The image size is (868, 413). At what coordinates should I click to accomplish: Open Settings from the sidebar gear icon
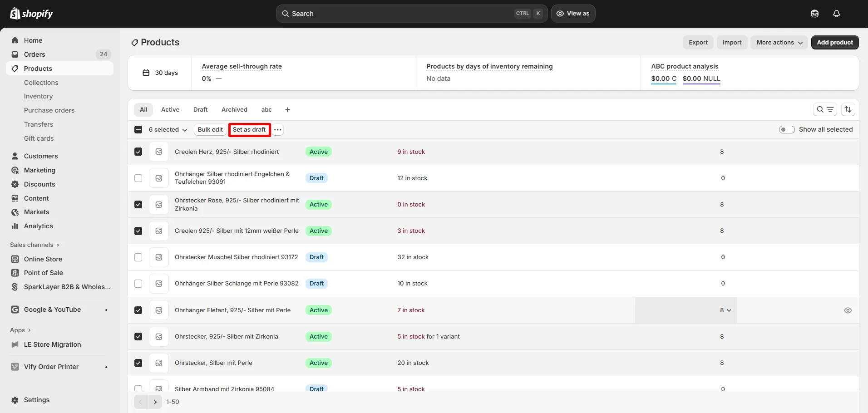[x=15, y=400]
